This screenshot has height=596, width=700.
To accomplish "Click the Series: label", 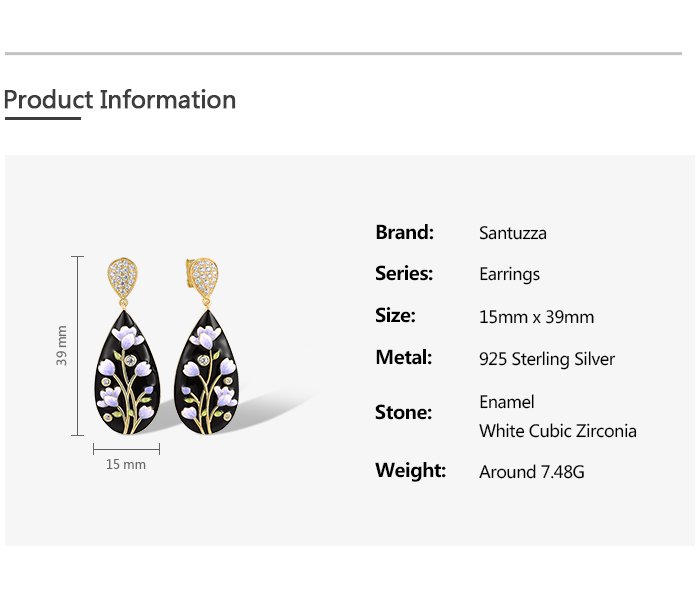I will pos(404,274).
